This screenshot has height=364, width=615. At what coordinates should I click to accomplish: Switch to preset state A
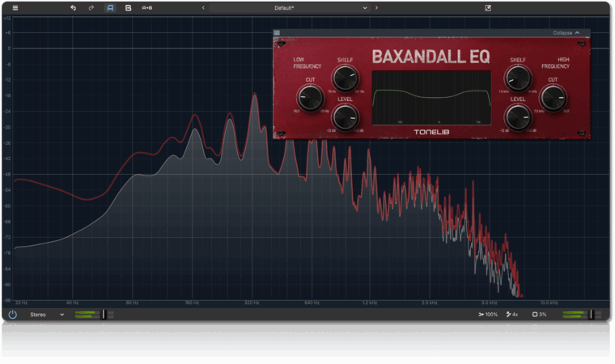pyautogui.click(x=110, y=7)
